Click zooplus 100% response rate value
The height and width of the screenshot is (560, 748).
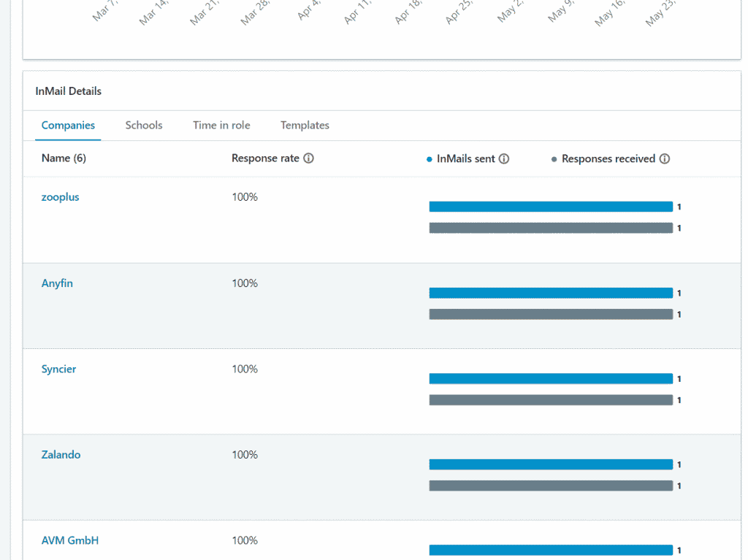245,197
